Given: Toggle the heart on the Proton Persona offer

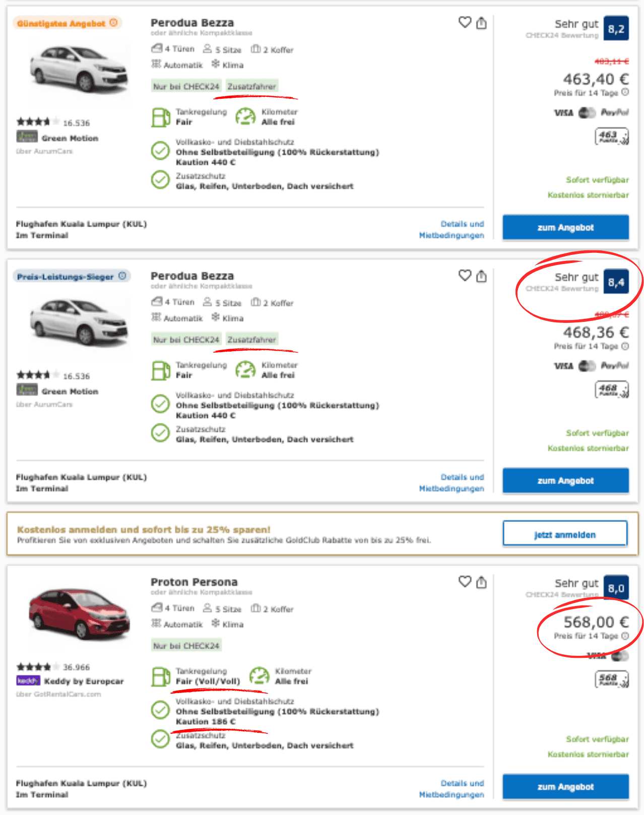Looking at the screenshot, I should 465,582.
